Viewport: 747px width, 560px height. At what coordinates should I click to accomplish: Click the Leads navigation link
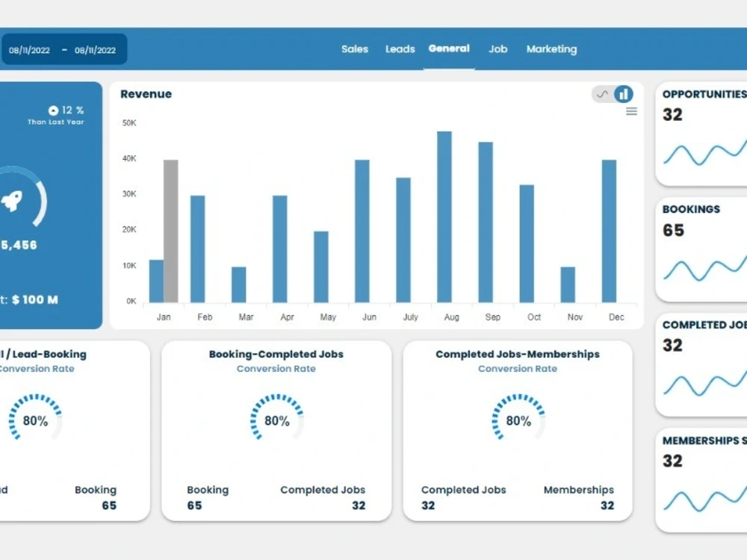[400, 49]
